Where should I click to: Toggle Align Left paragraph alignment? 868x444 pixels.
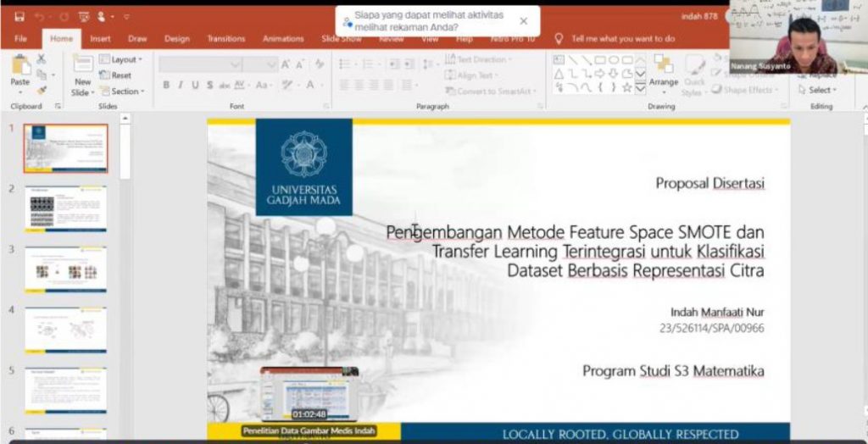(344, 85)
